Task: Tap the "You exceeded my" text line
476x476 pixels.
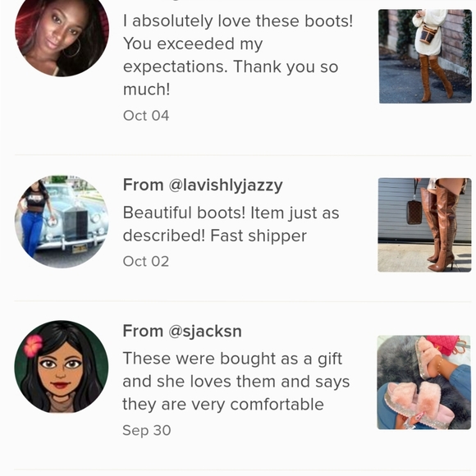Action: 193,44
